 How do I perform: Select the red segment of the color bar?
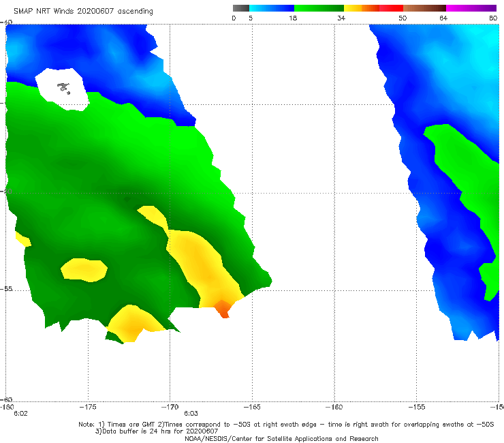391,8
